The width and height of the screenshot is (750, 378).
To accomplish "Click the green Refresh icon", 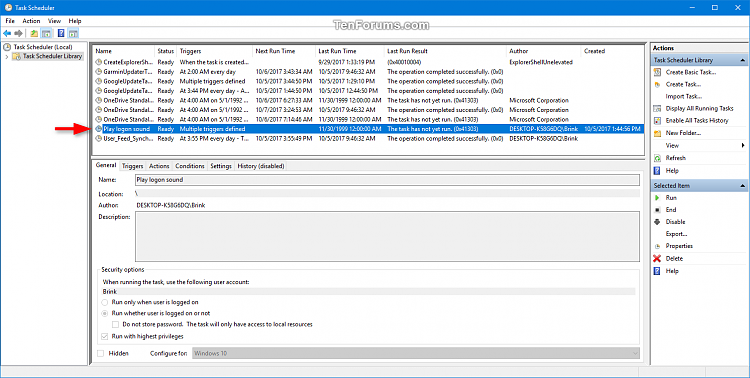I will coord(657,158).
